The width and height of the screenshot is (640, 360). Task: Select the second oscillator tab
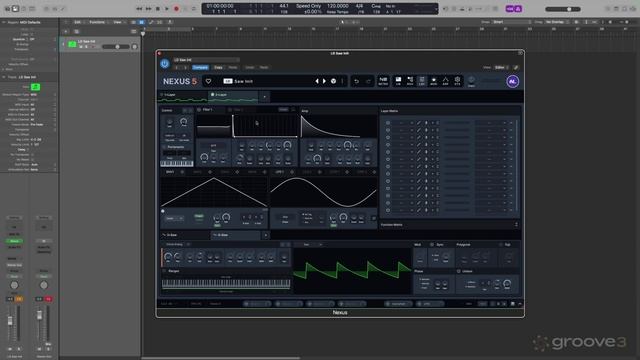[236, 235]
